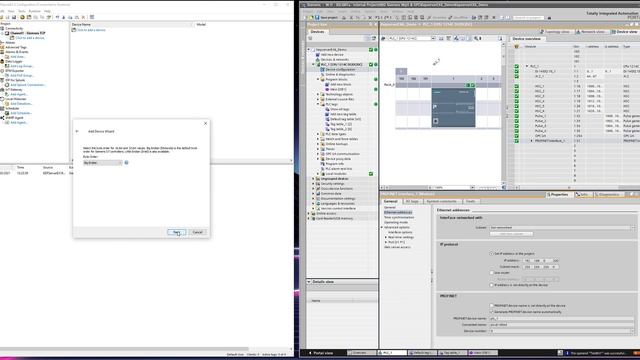Click the Scheduler tree icon

click(x=2, y=108)
